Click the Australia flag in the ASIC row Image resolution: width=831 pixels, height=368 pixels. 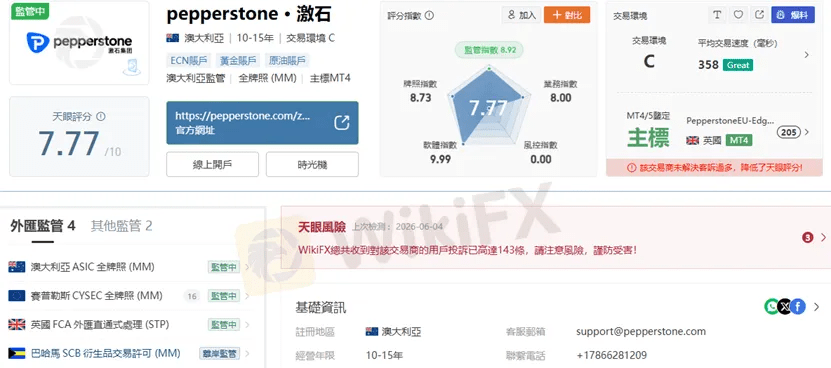(x=17, y=267)
